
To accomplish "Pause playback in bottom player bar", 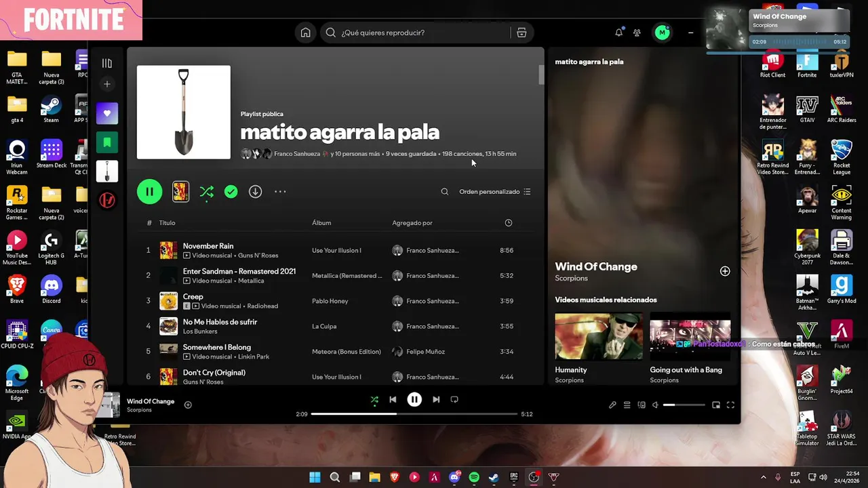I will pyautogui.click(x=414, y=400).
